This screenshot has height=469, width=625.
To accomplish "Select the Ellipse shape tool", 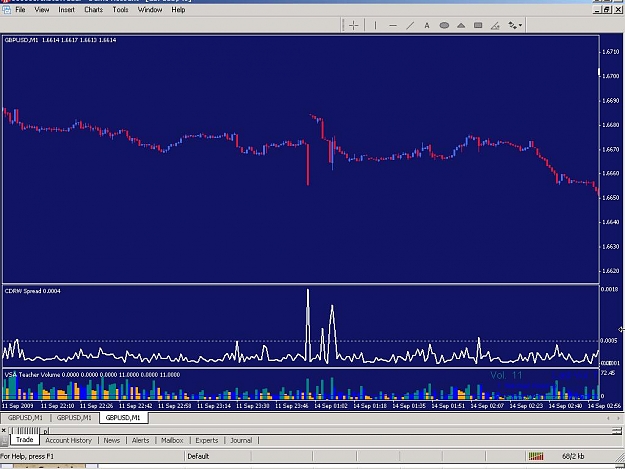I will [444, 26].
